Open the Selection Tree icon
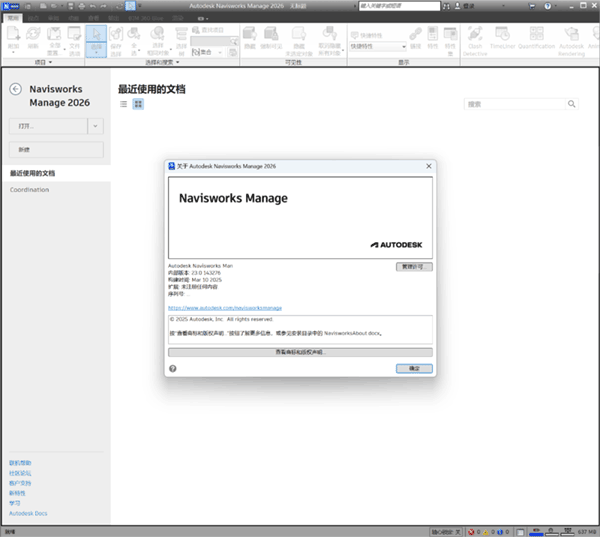 [181, 34]
